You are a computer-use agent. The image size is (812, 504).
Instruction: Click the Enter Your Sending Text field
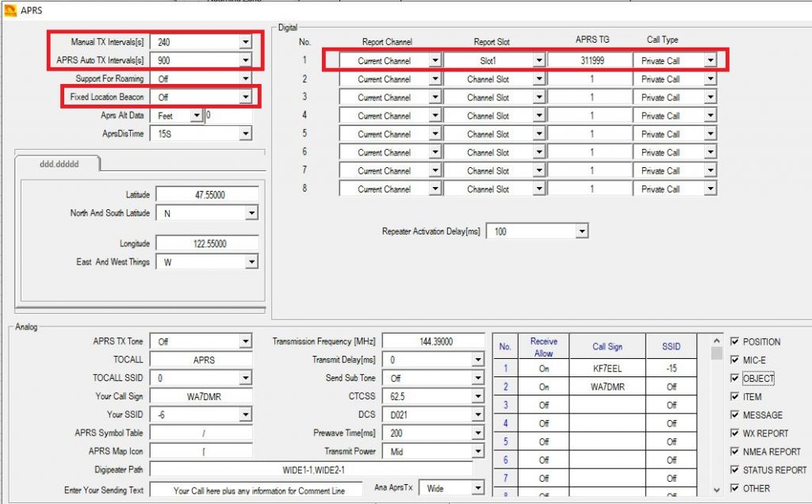256,490
